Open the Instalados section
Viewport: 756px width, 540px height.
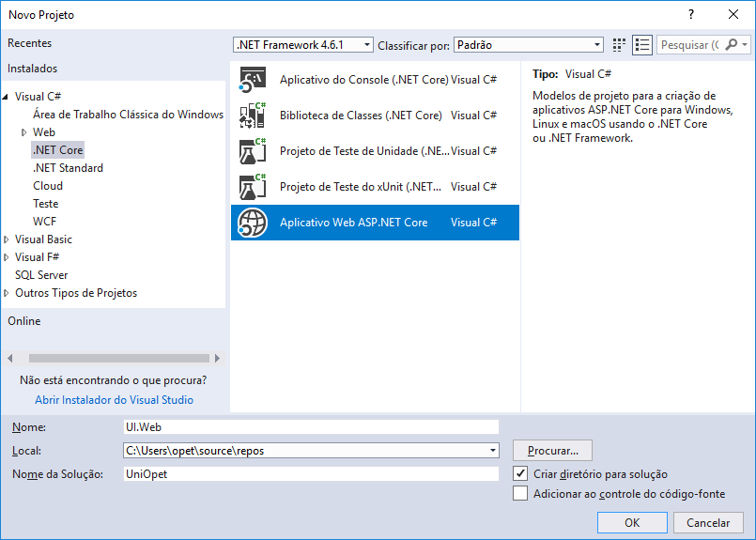pyautogui.click(x=32, y=69)
